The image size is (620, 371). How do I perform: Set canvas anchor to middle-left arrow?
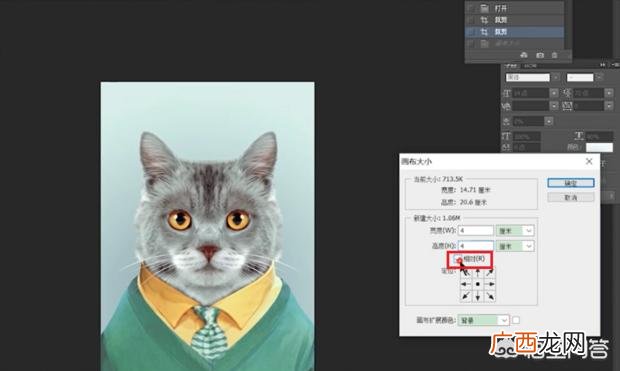(x=466, y=284)
